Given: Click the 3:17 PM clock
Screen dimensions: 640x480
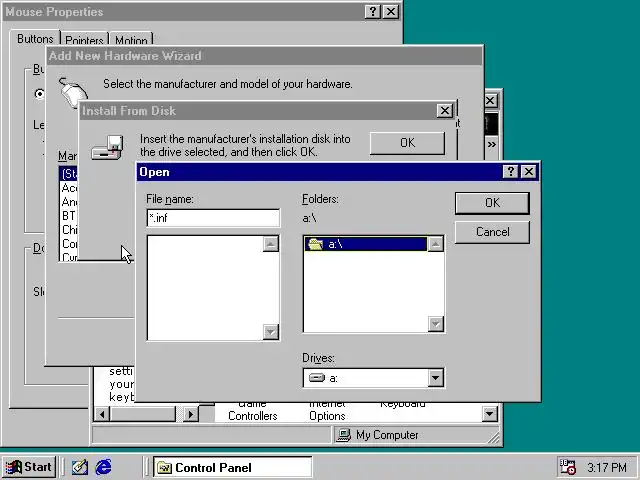Looking at the screenshot, I should click(607, 467).
